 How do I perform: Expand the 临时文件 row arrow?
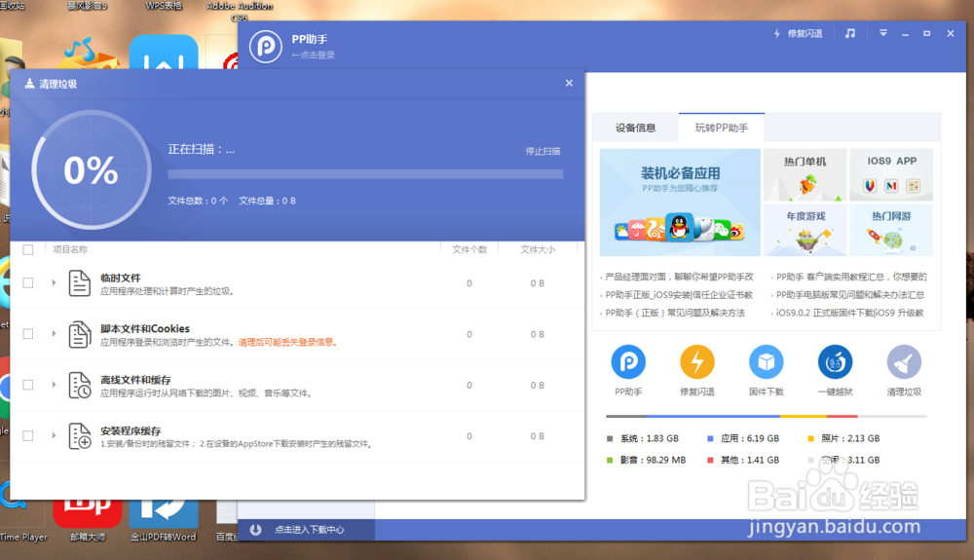click(54, 283)
